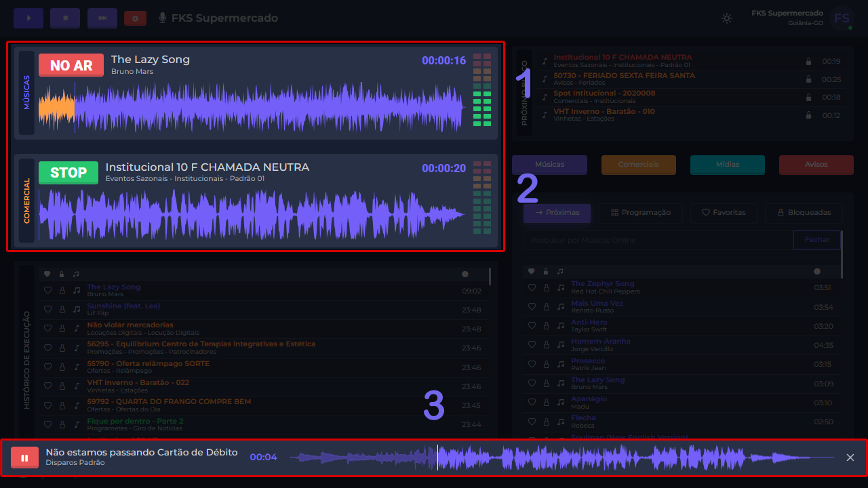The height and width of the screenshot is (488, 868).
Task: Click the NO AR button
Action: pyautogui.click(x=71, y=65)
